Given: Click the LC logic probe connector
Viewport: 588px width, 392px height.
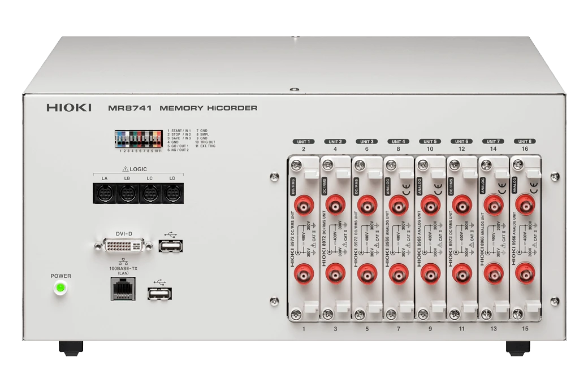Looking at the screenshot, I should (150, 194).
